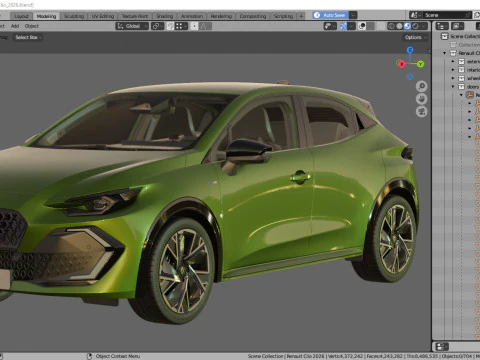Open the UV Editing workspace tab
This screenshot has height=360, width=480.
click(103, 16)
